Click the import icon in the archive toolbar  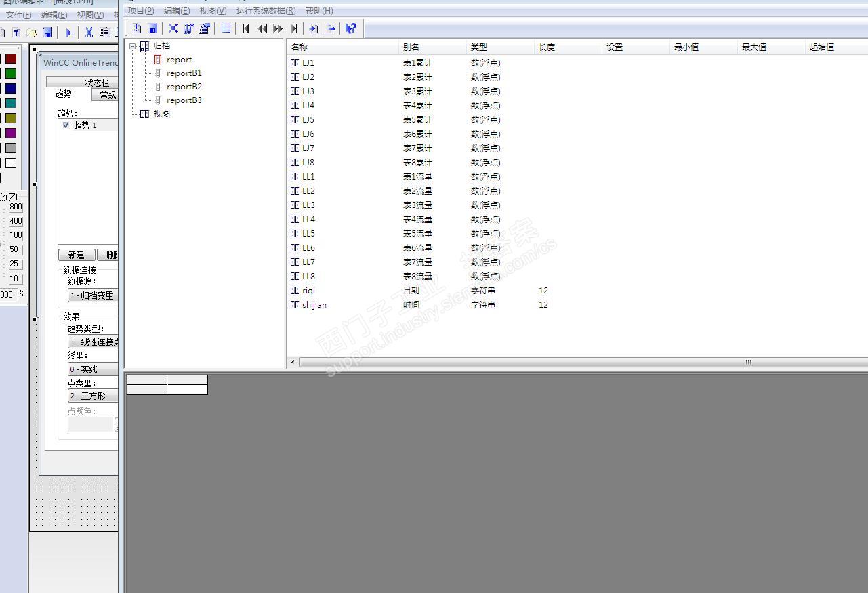coord(313,28)
